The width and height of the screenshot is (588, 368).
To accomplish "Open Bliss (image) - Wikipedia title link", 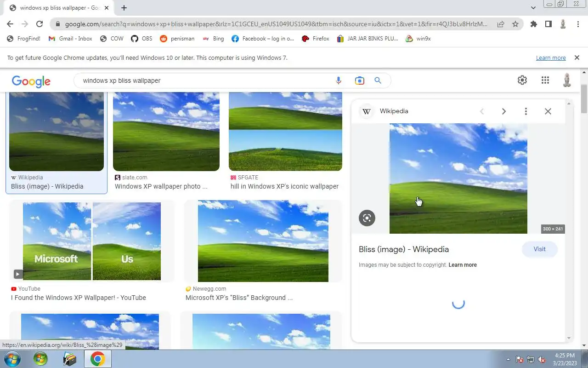I will click(404, 249).
